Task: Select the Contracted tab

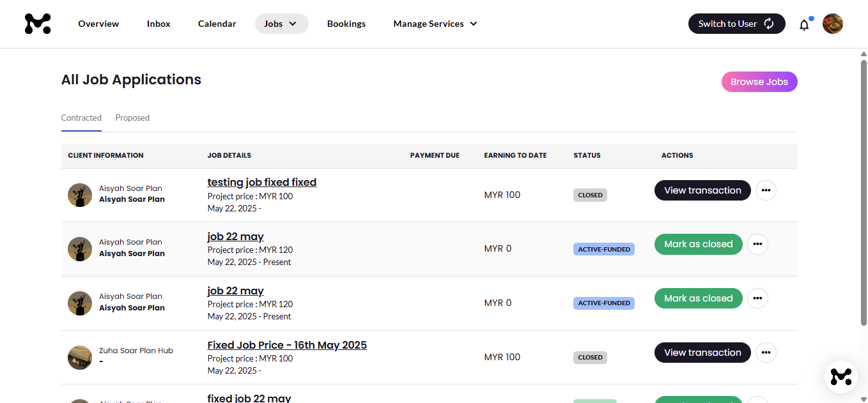Action: click(x=81, y=118)
